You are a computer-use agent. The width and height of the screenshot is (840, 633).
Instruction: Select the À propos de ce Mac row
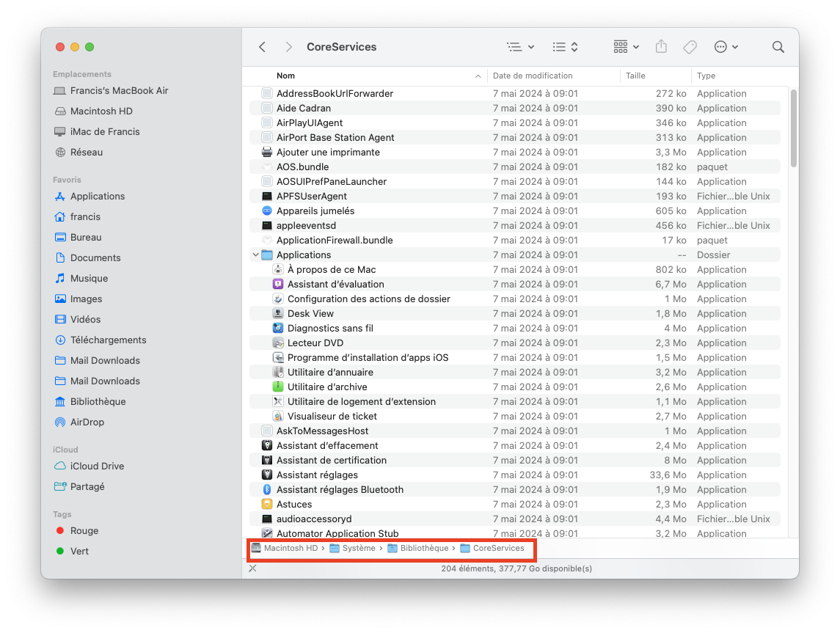coord(515,270)
